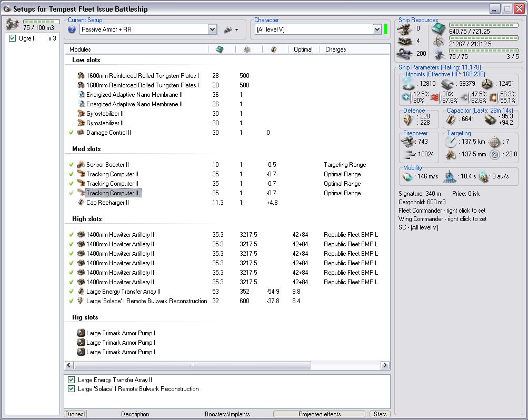Click the CPU column header icon
Viewport: 528px width, 420px height.
tap(220, 49)
